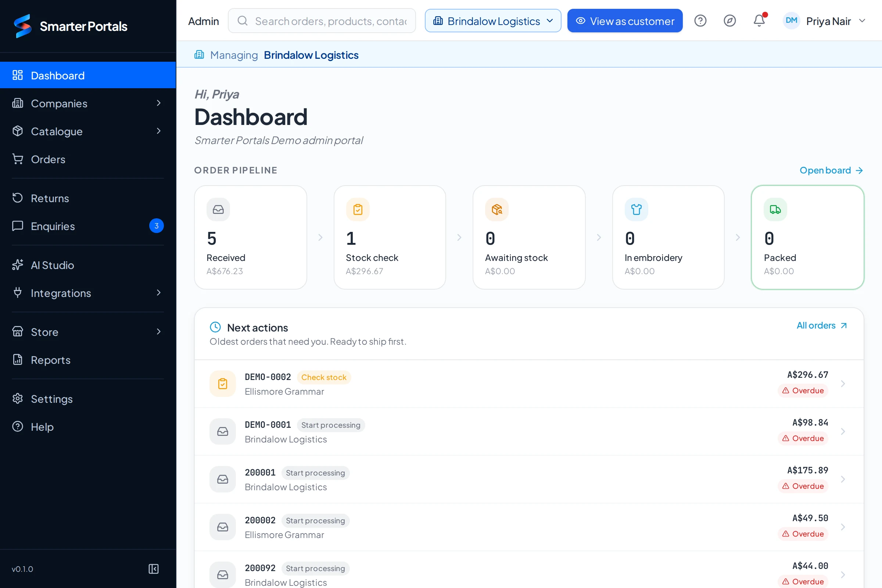Click the Stock check clipboard icon
Screen dimensions: 882x588
(x=358, y=209)
